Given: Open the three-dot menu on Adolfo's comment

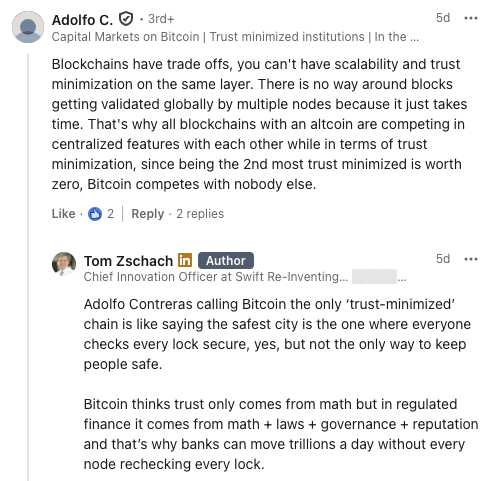Looking at the screenshot, I should click(x=471, y=18).
